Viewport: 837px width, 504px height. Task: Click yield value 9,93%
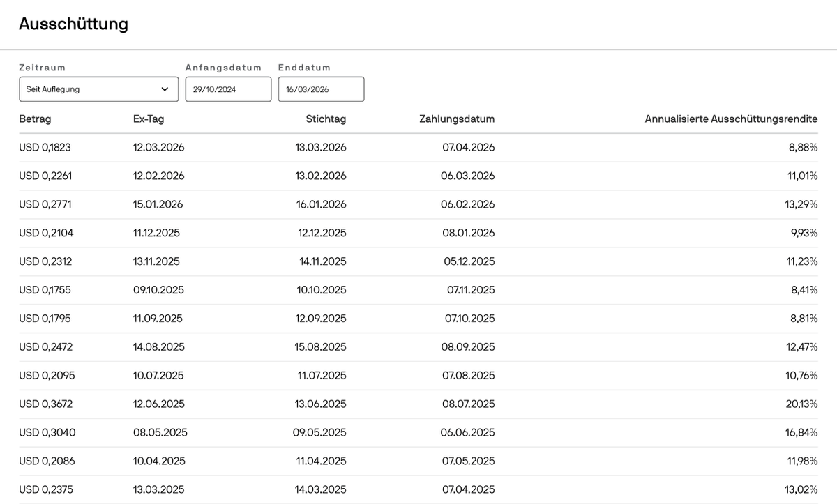(x=804, y=234)
